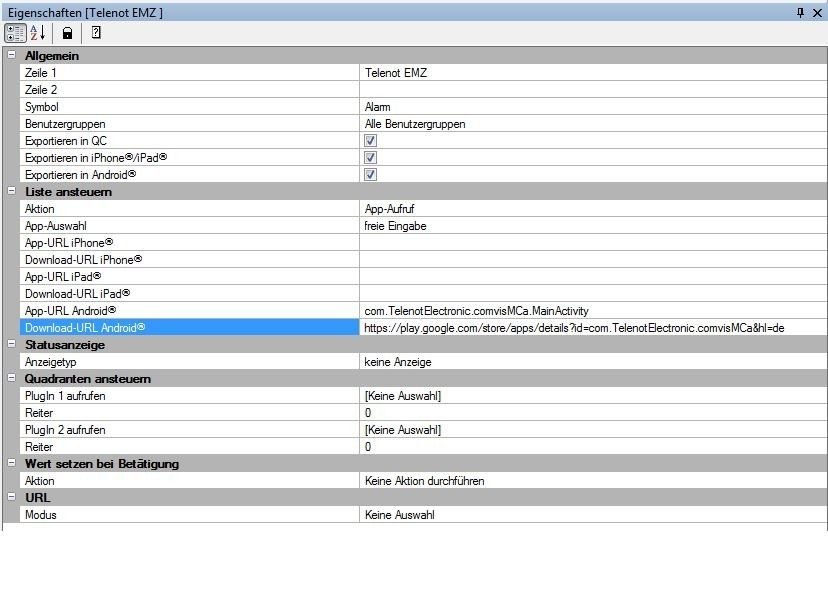Toggle Exportieren in iPhone/iPad checkbox
This screenshot has height=600, width=828.
pos(370,157)
